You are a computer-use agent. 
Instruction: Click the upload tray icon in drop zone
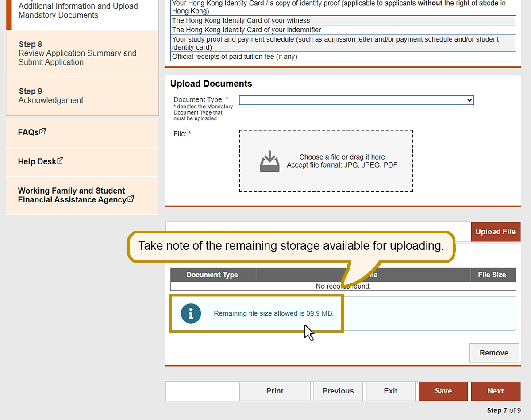(x=269, y=161)
